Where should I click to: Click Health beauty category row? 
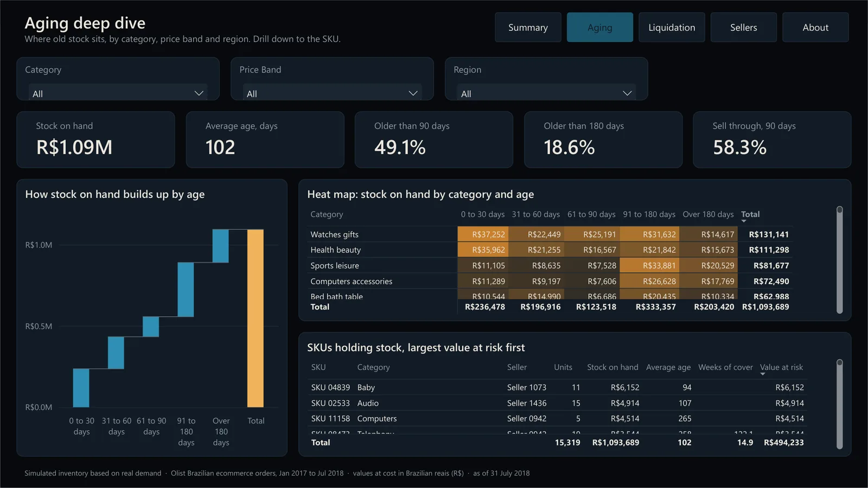tap(550, 250)
